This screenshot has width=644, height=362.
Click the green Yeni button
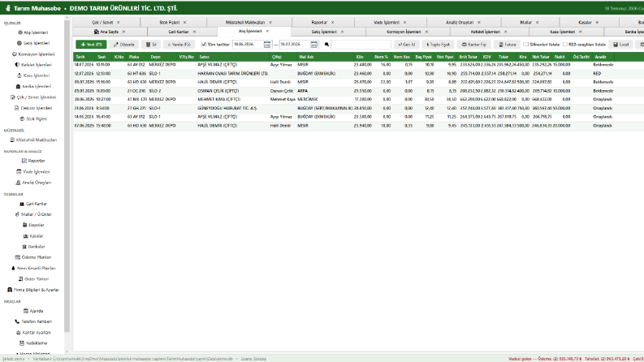91,45
